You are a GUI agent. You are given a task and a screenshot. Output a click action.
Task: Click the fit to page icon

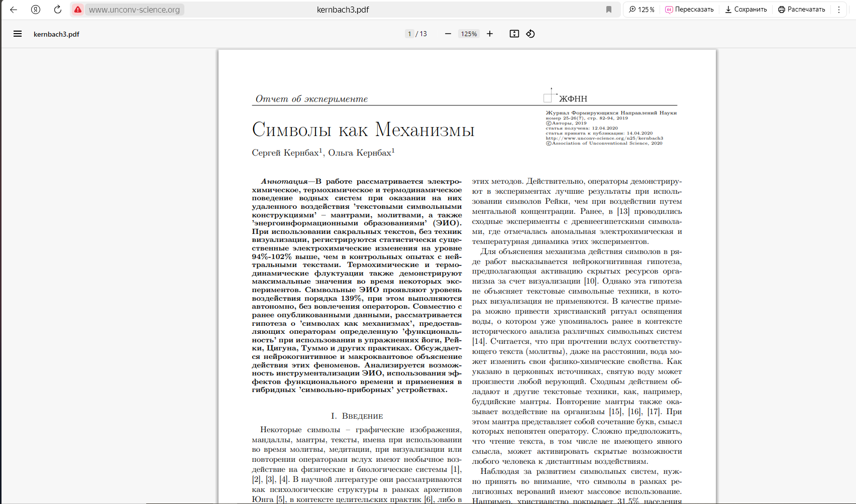pyautogui.click(x=514, y=34)
